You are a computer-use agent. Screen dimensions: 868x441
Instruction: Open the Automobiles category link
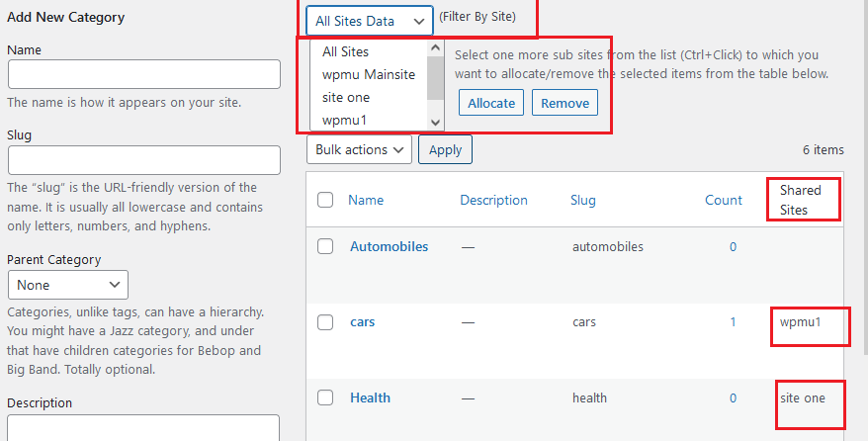[x=389, y=246]
